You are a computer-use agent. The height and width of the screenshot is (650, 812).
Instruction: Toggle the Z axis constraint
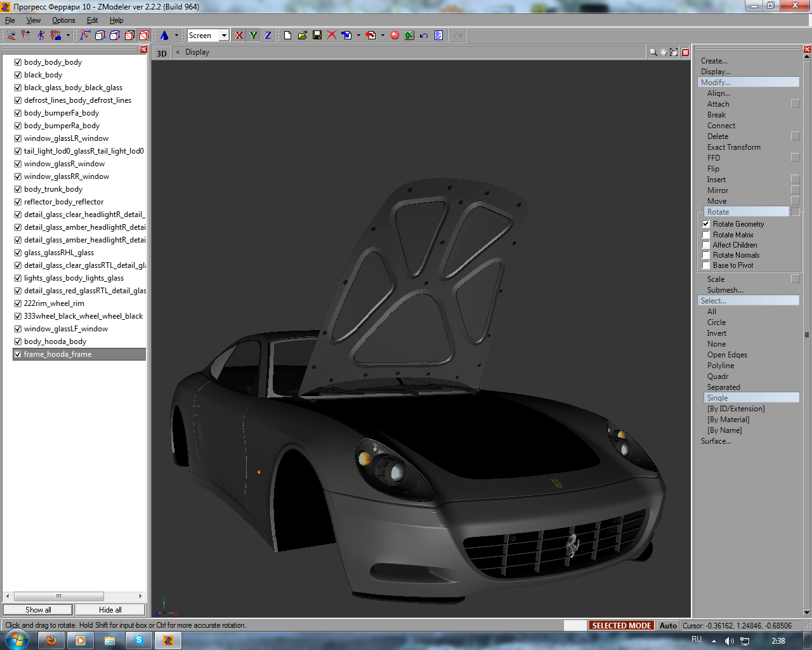268,36
